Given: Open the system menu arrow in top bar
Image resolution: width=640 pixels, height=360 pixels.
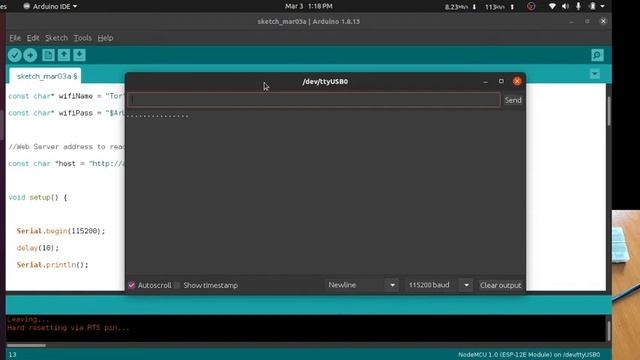Looking at the screenshot, I should pos(602,7).
